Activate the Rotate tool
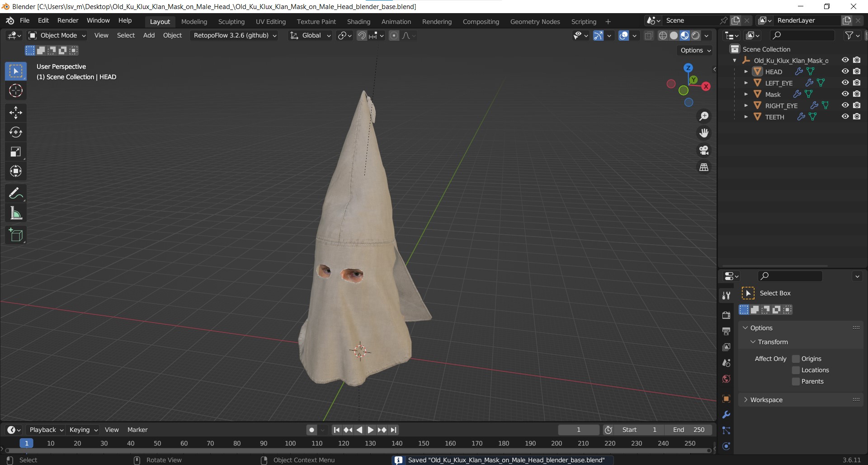868x465 pixels. pyautogui.click(x=16, y=132)
